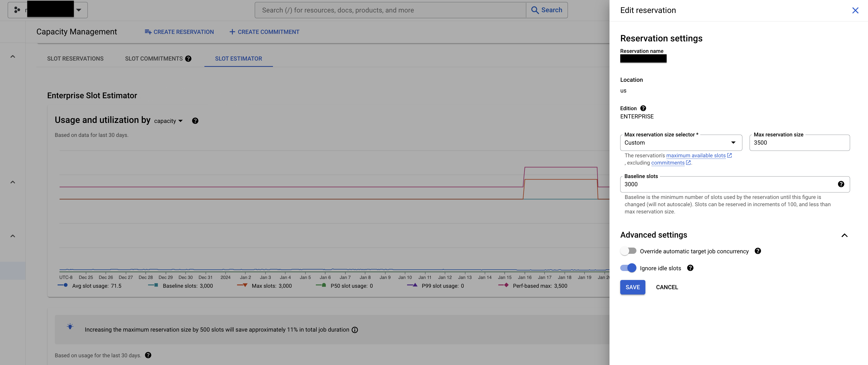Click the Slot Estimator help question mark icon
This screenshot has width=868, height=365.
pyautogui.click(x=195, y=120)
